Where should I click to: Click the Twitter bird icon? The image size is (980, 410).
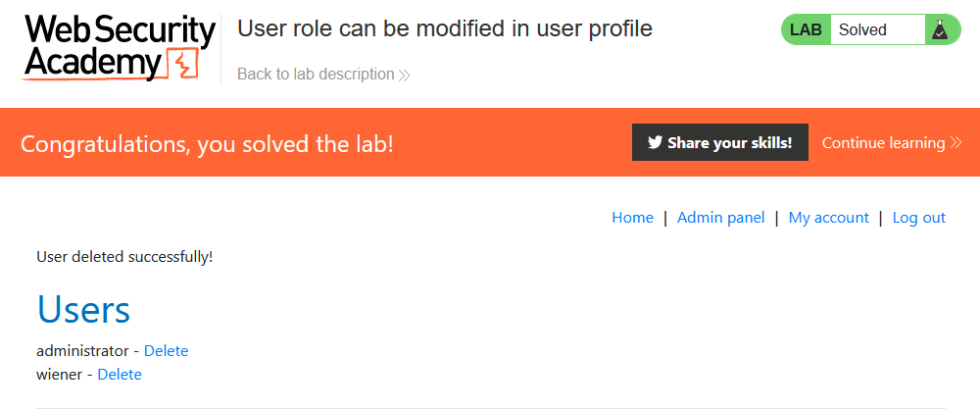(x=654, y=143)
